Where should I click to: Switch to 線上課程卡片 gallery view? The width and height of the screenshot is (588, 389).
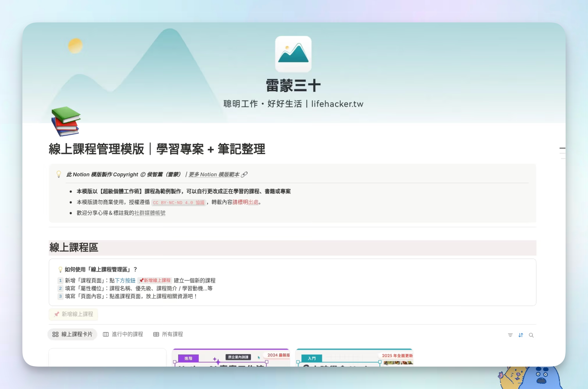coord(73,334)
